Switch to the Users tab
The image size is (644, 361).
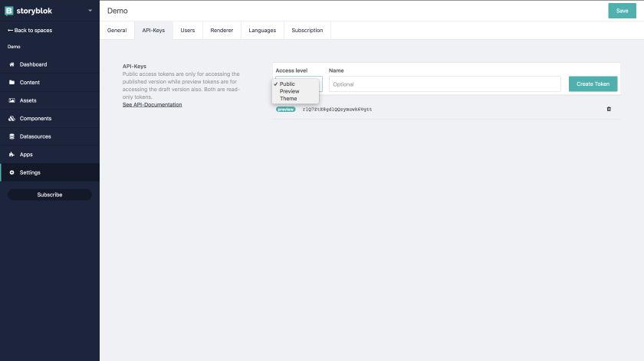coord(188,31)
